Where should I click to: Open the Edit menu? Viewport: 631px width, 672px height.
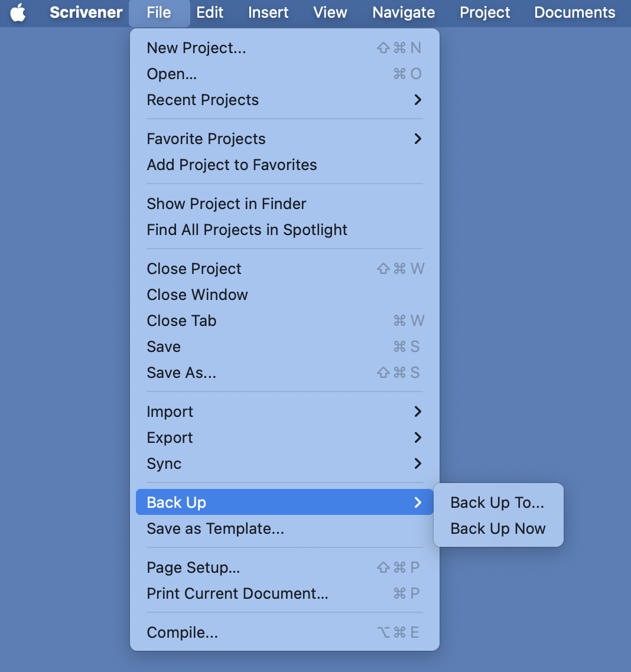click(x=210, y=12)
